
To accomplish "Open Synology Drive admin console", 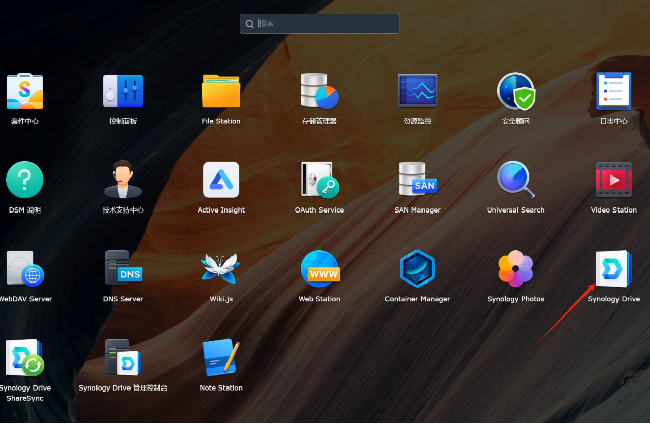I will point(123,358).
